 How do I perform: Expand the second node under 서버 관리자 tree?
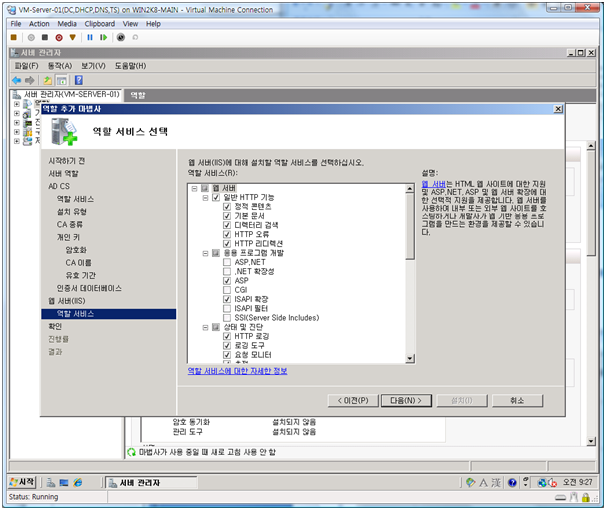(x=17, y=114)
